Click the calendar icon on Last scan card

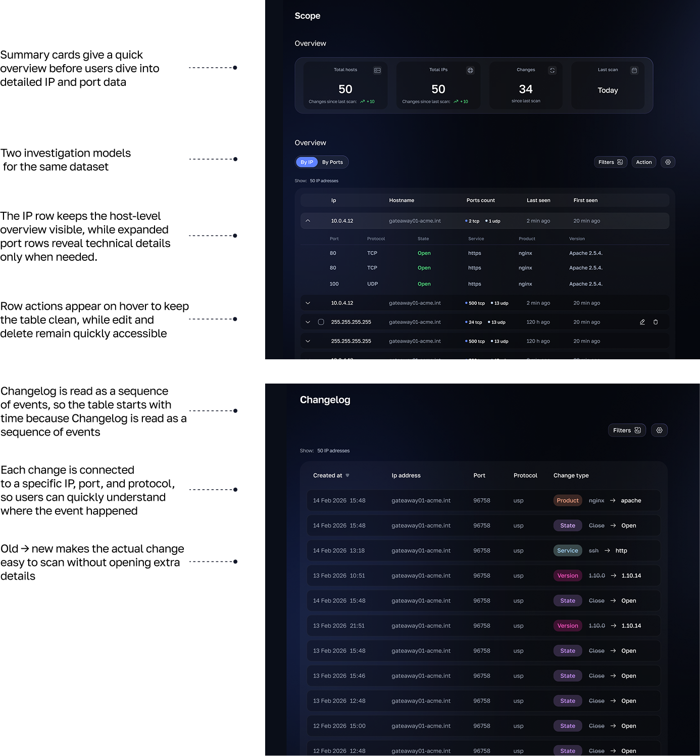tap(634, 70)
